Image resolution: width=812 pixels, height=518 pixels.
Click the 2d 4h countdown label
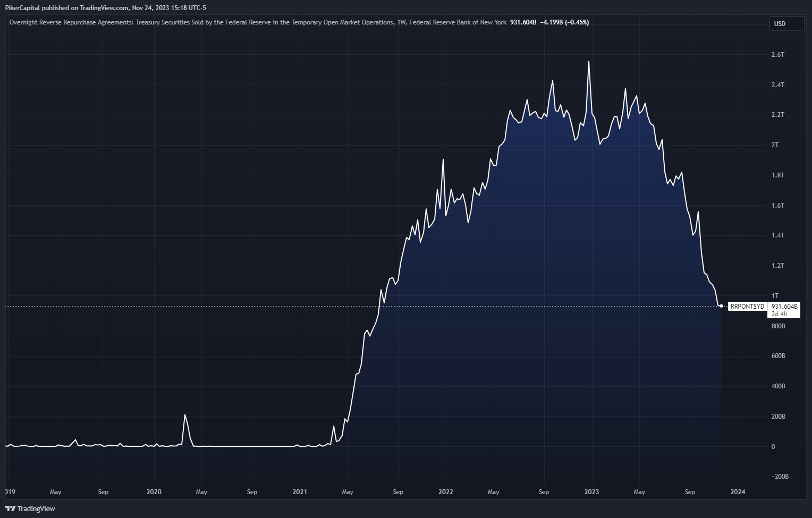[x=779, y=314]
